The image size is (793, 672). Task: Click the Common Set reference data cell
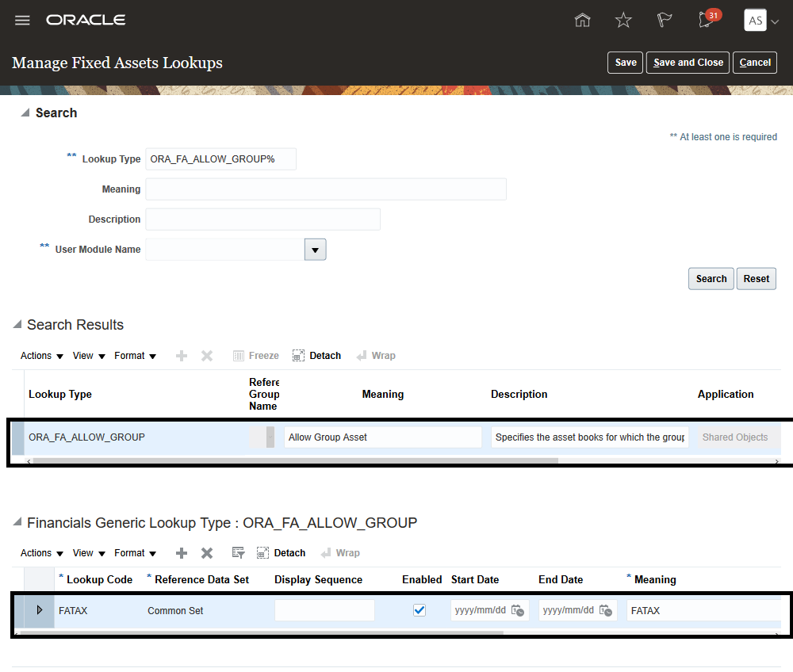[175, 611]
